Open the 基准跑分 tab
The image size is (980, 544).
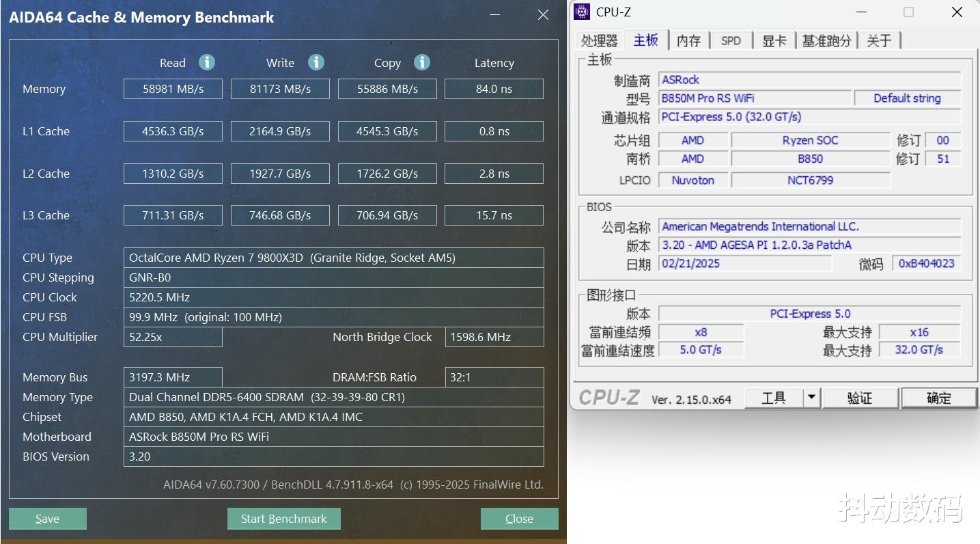[826, 41]
